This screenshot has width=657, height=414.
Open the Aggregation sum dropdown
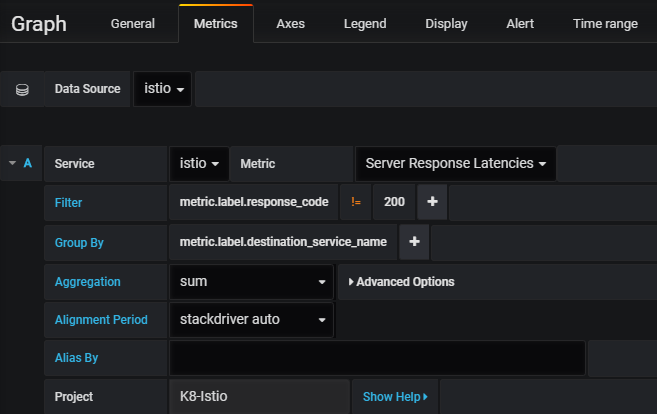pos(251,282)
